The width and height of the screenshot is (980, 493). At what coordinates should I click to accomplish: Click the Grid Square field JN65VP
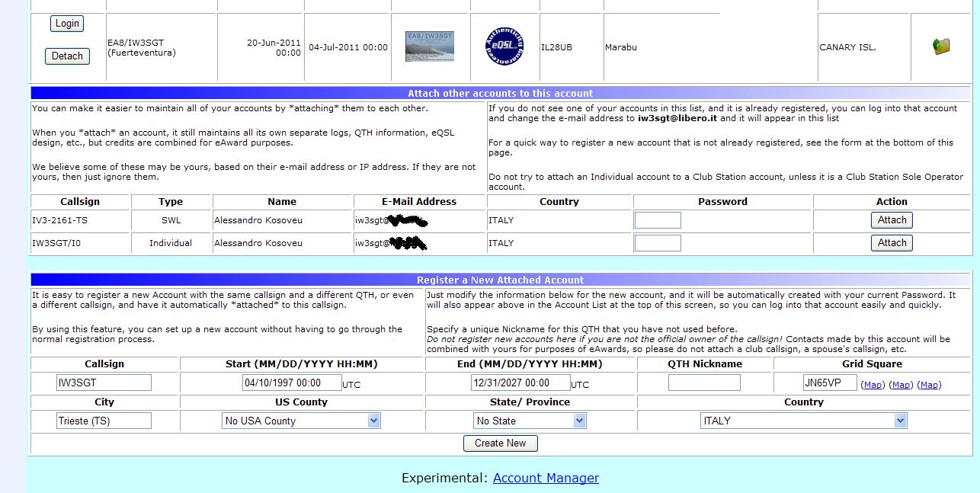tap(830, 383)
